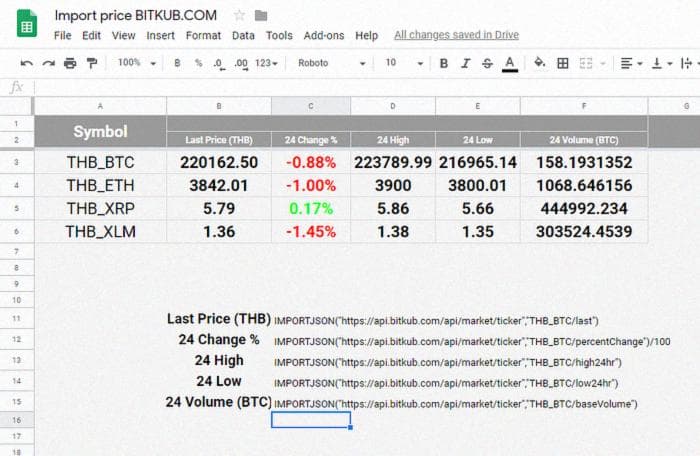Select the 24 Volume (BTC) header cell
The image size is (700, 456).
click(x=584, y=140)
